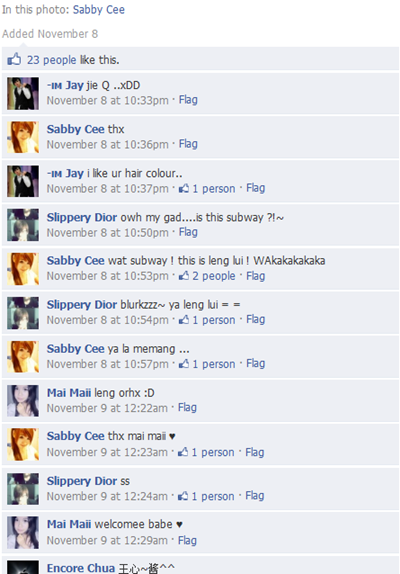This screenshot has height=574, width=400.
Task: Open the '23 people' likes list
Action: (52, 60)
